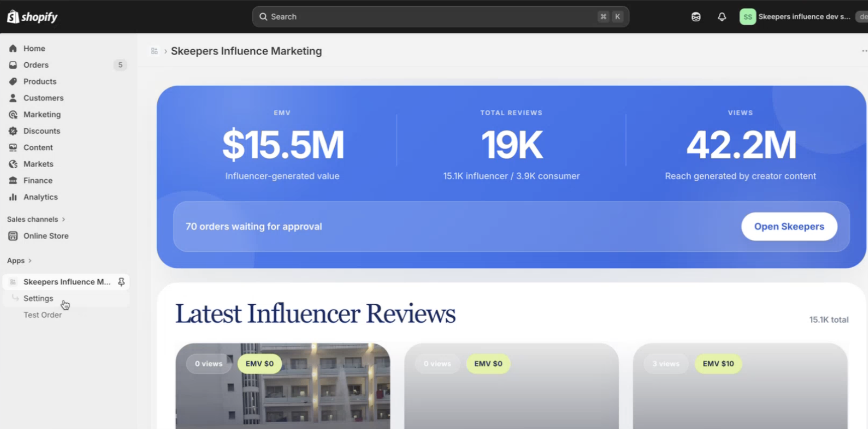Expand the Apps section
Screen dimensions: 868x429
tap(19, 260)
